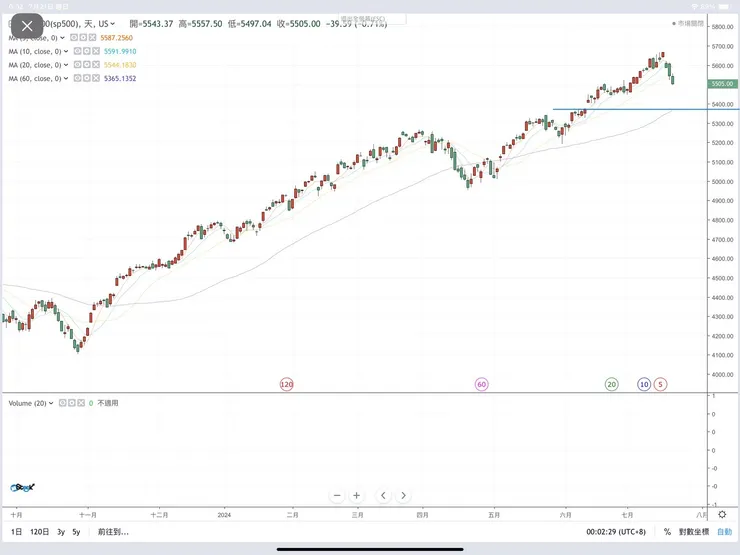Open settings for MA (10, close, 0)
The image size is (740, 555).
[87, 51]
